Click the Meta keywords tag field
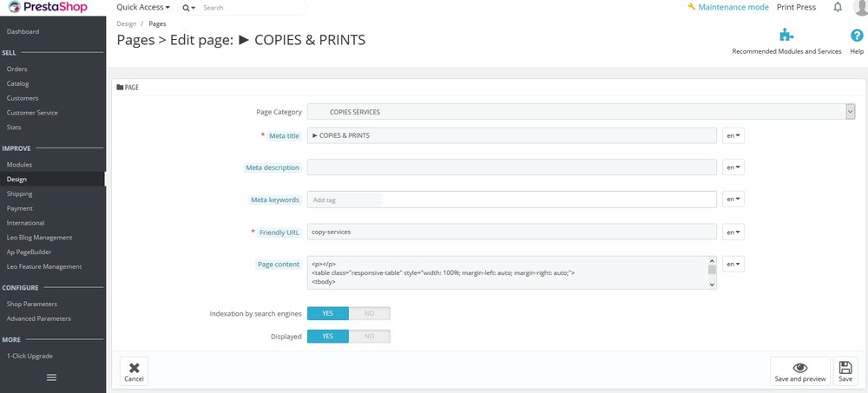 [x=512, y=200]
